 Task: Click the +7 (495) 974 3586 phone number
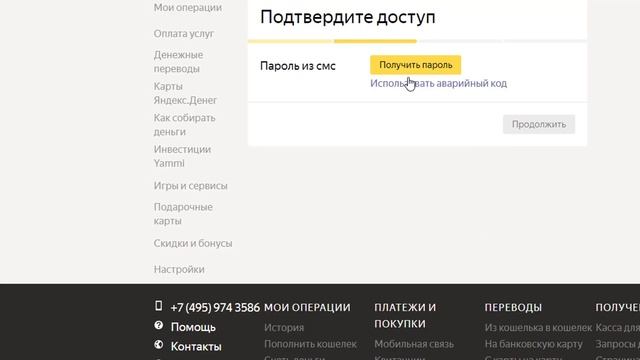pos(215,307)
